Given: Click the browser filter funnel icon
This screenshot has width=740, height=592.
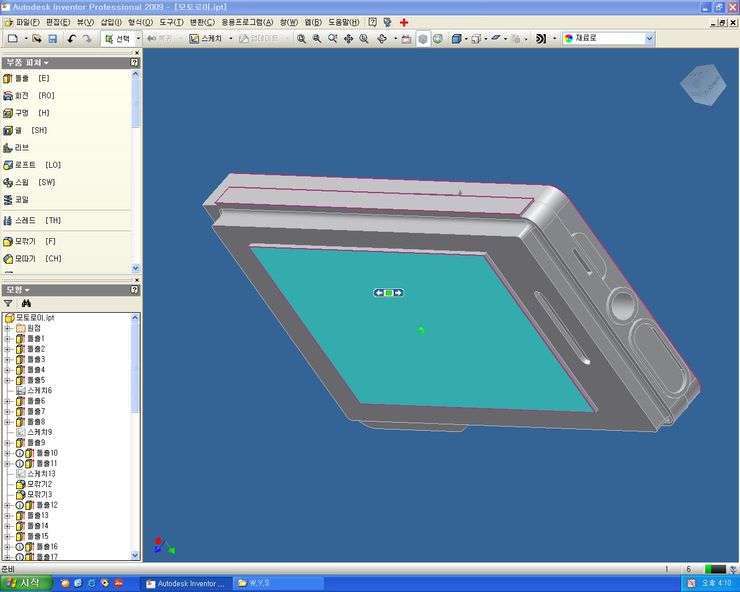Looking at the screenshot, I should [9, 303].
